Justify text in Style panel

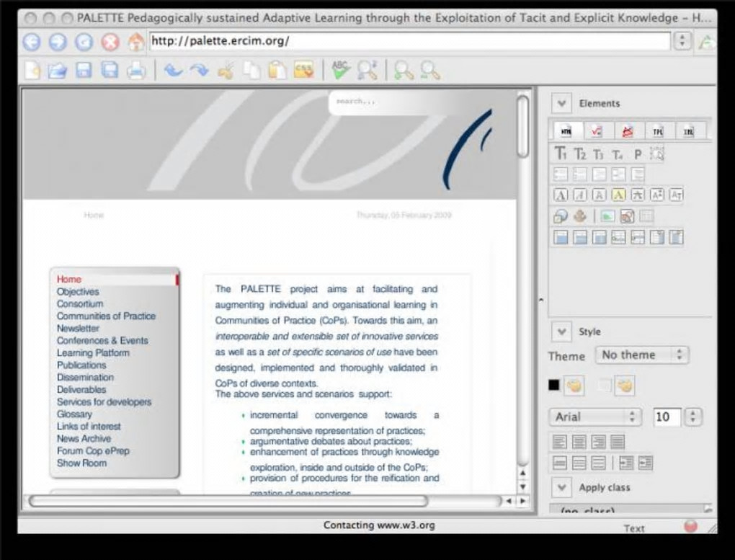[618, 442]
